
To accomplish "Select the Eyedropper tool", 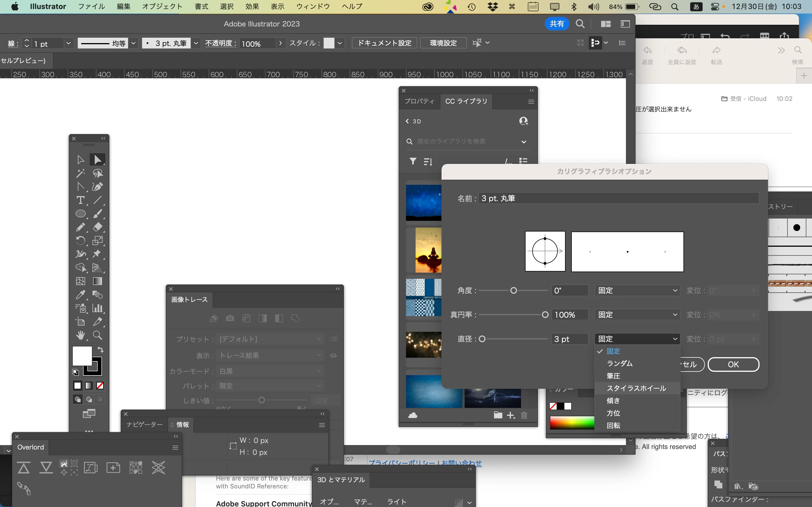I will (x=80, y=295).
